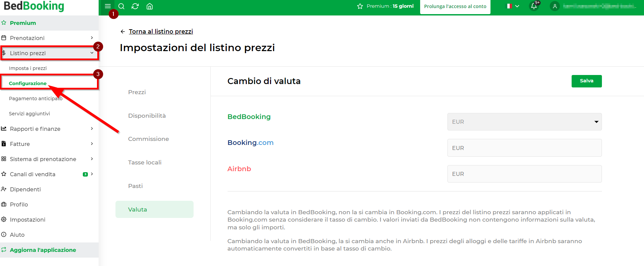Click the Cambio di valuta heading

264,81
